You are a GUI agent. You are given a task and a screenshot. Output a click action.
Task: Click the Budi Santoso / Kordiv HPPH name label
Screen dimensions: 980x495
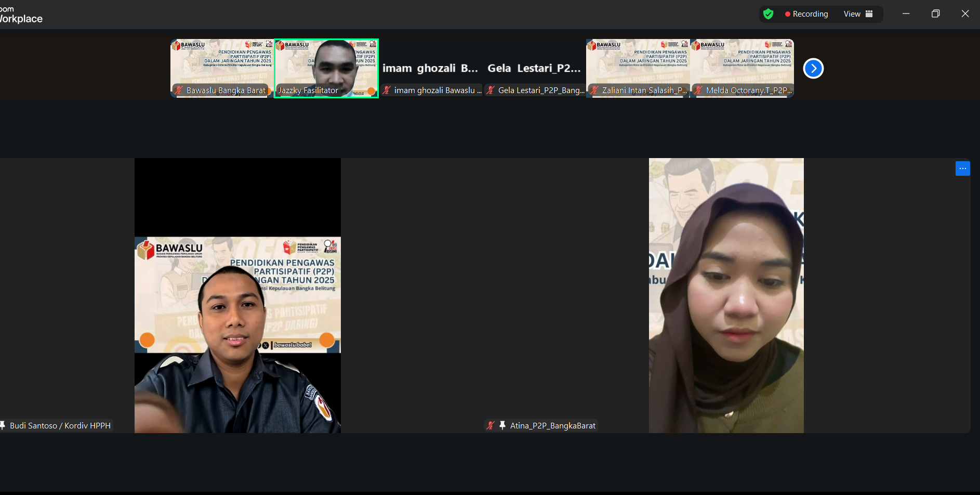(60, 425)
